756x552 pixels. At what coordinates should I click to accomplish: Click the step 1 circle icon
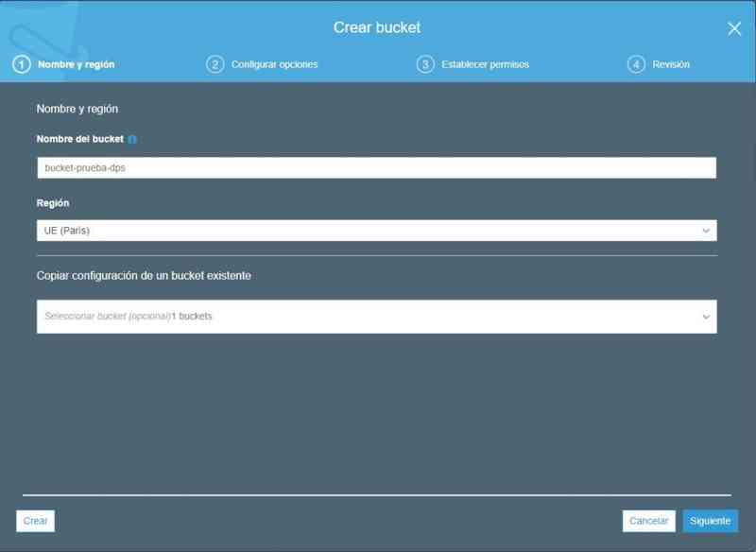pyautogui.click(x=22, y=64)
